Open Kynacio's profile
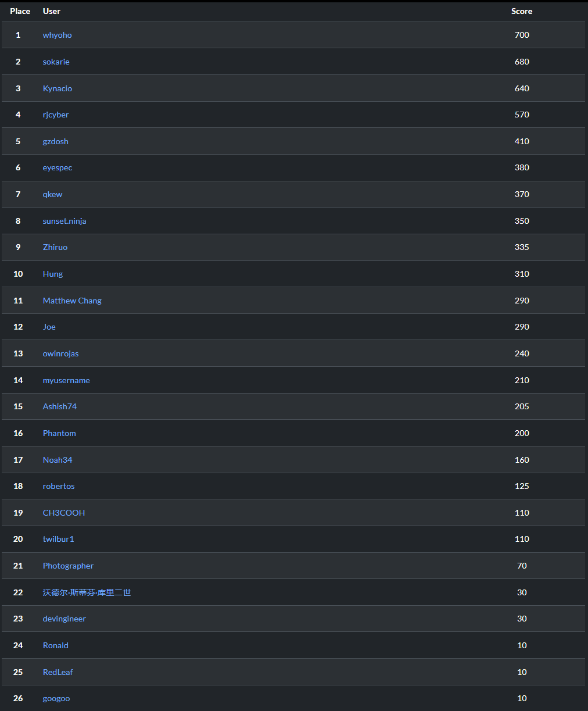This screenshot has width=588, height=711. (57, 88)
